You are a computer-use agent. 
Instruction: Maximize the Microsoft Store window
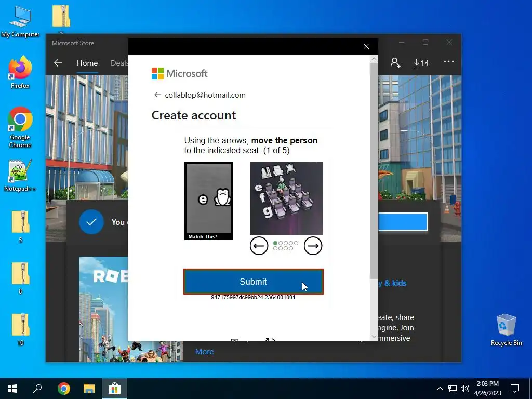pyautogui.click(x=425, y=42)
